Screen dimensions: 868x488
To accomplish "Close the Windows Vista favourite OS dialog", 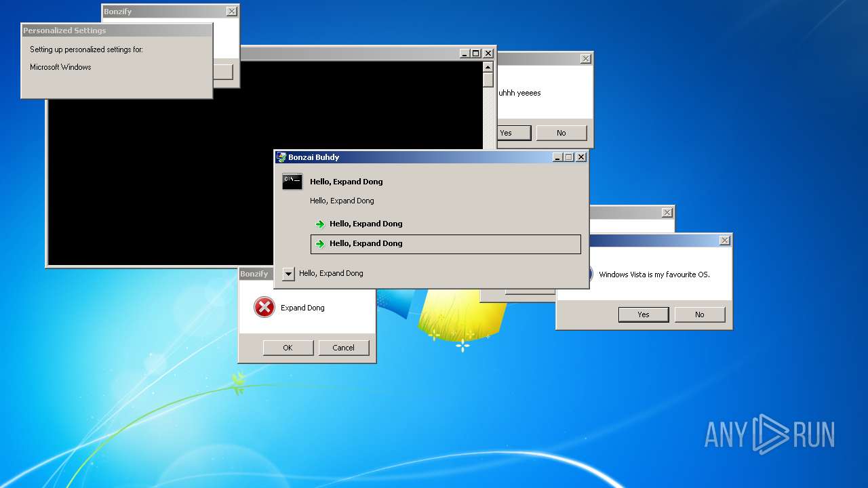I will [725, 241].
